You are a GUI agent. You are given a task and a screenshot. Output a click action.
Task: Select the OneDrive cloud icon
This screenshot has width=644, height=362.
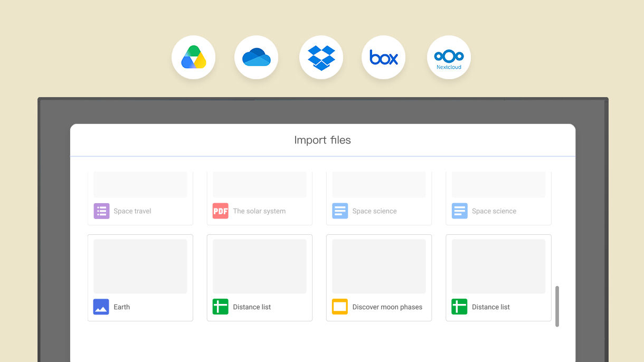click(x=257, y=57)
